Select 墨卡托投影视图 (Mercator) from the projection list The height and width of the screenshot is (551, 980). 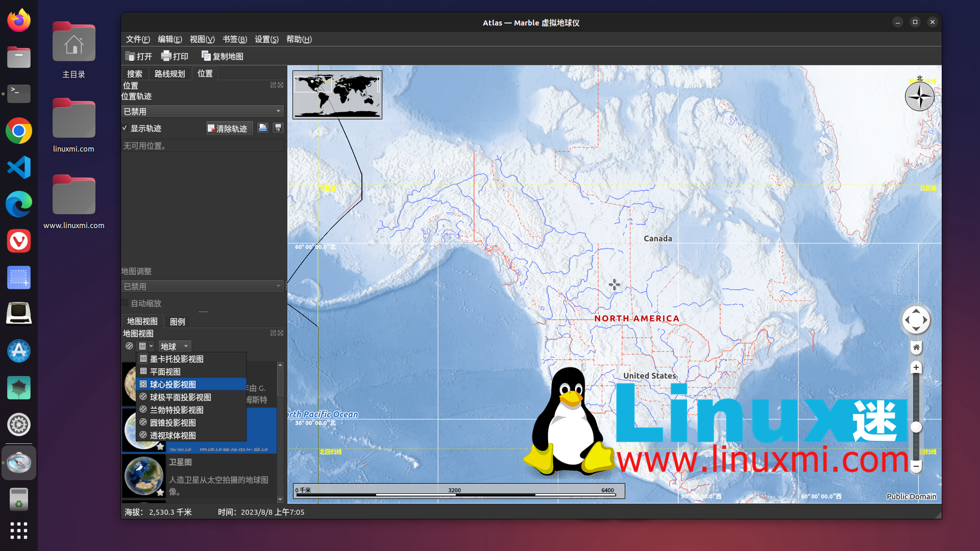[191, 359]
